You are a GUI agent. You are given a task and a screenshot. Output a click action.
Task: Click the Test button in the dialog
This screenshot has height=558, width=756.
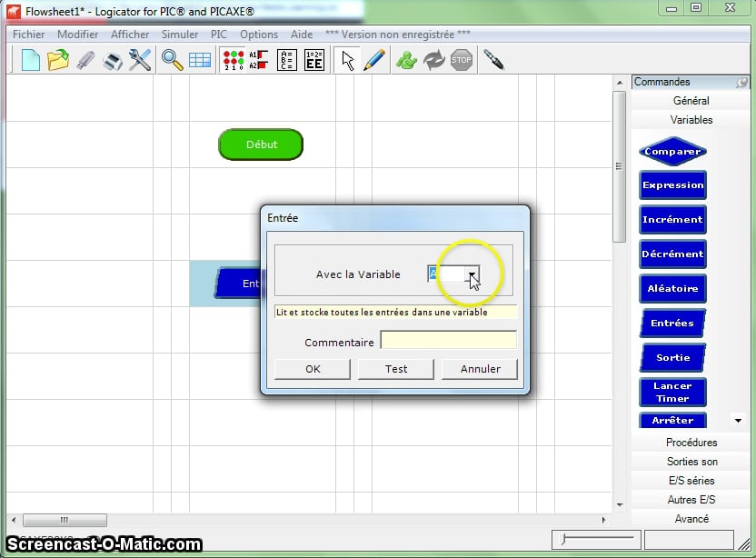(396, 369)
